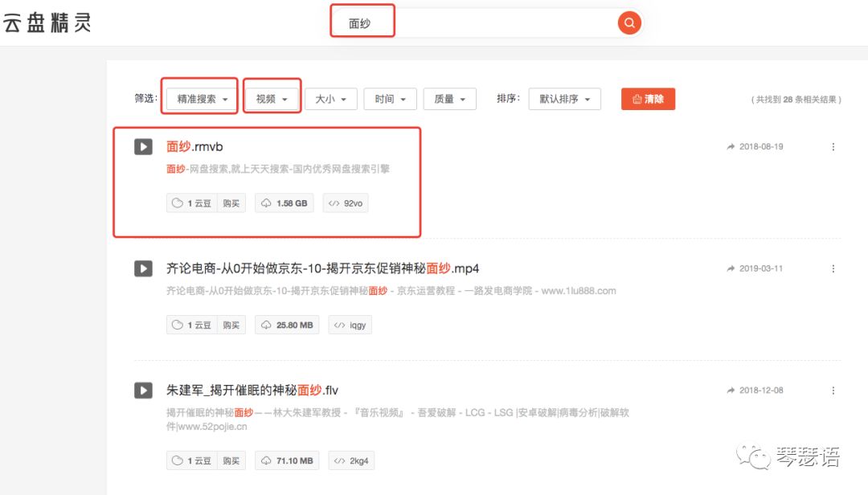Open the link titled 面纱.rmvb
The width and height of the screenshot is (868, 495).
(x=194, y=146)
